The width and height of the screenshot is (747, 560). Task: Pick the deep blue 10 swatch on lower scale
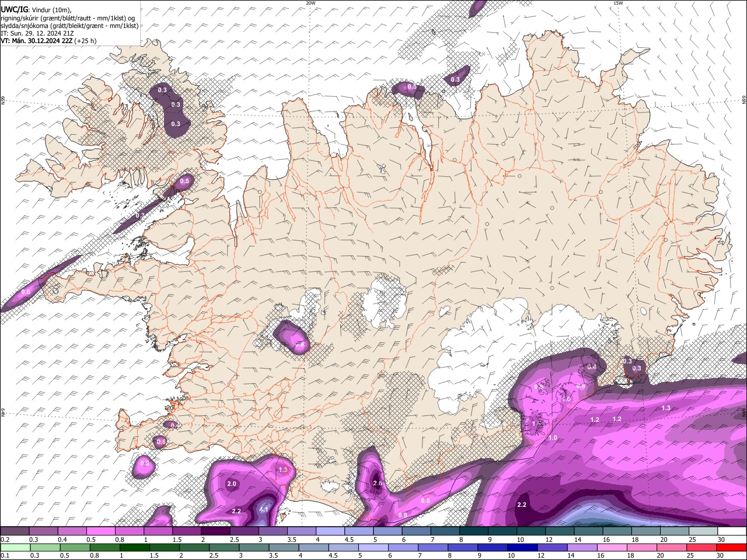point(522,548)
